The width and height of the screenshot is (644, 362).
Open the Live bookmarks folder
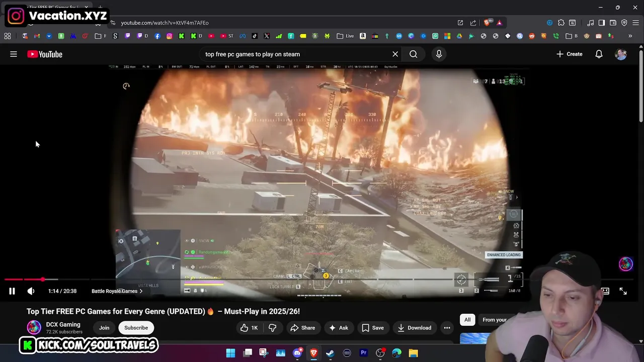click(x=346, y=36)
